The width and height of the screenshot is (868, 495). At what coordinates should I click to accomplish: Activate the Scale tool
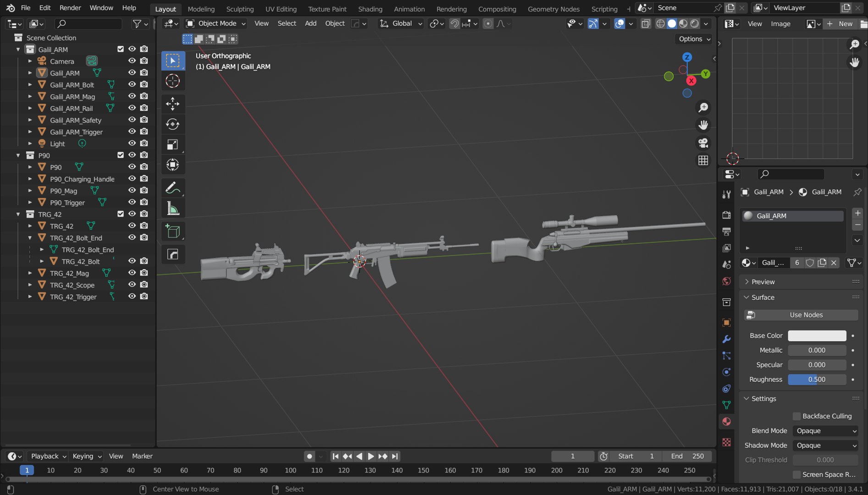pyautogui.click(x=173, y=145)
